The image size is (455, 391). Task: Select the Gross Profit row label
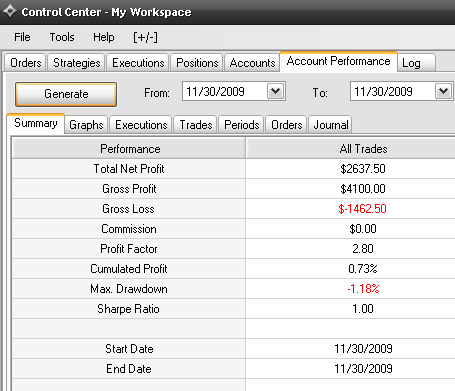pos(129,189)
